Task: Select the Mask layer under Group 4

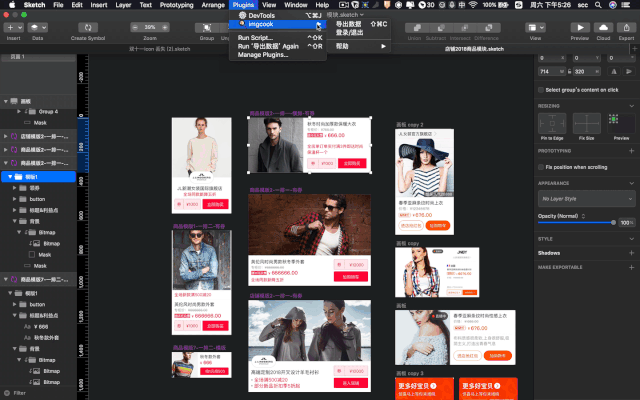Action: (x=40, y=123)
